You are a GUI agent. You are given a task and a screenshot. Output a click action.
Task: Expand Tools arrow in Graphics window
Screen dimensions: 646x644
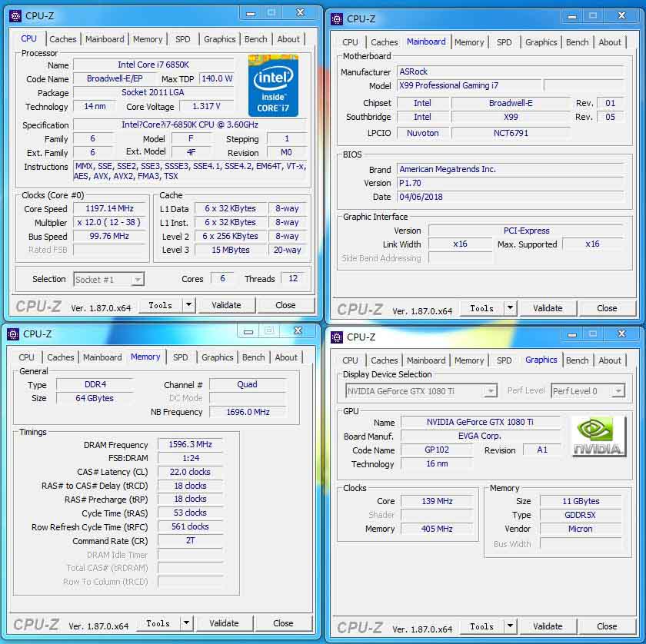click(x=510, y=626)
